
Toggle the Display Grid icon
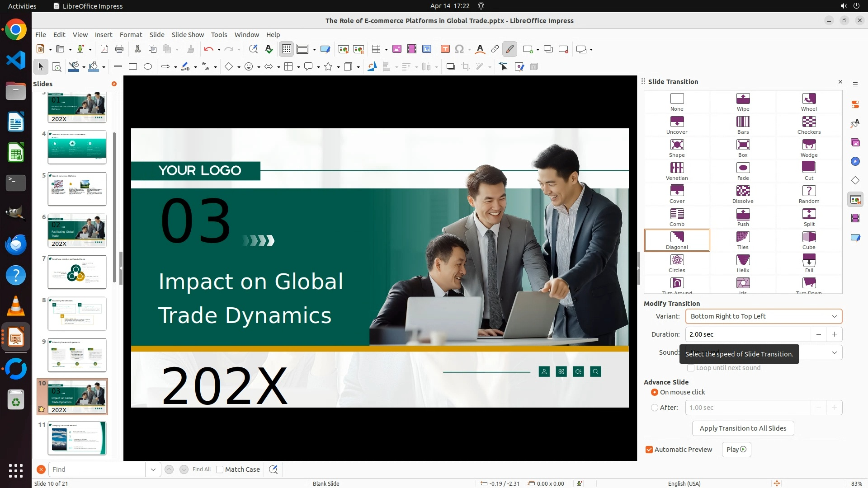[x=287, y=49]
